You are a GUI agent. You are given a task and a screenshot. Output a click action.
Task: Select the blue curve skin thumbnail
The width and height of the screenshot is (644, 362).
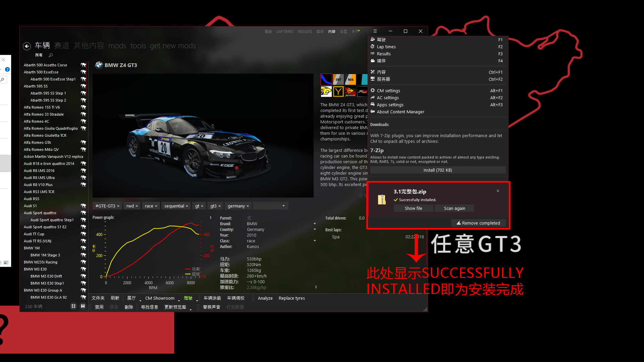(x=326, y=79)
